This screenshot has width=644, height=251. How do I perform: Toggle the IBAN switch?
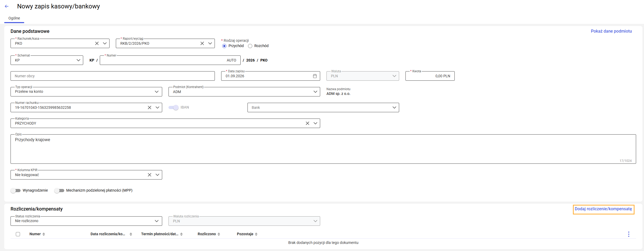click(x=174, y=107)
